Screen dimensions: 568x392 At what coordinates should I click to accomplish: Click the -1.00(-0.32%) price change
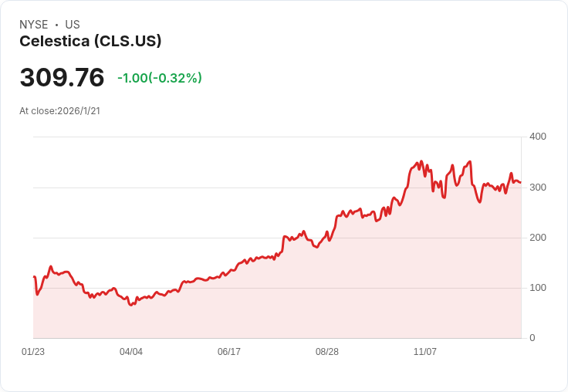(160, 78)
